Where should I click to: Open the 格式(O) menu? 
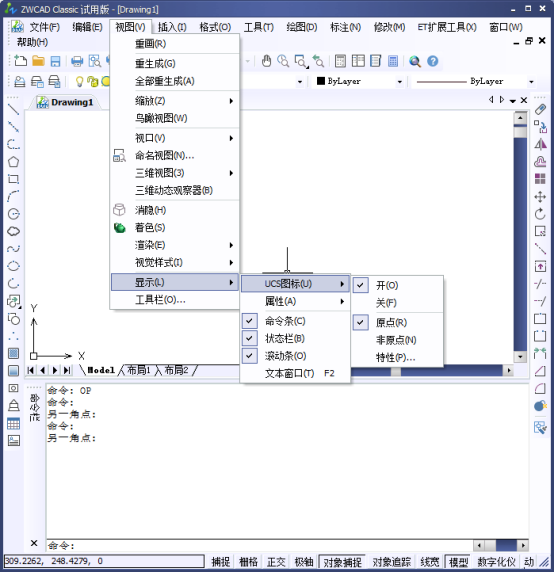click(x=215, y=27)
